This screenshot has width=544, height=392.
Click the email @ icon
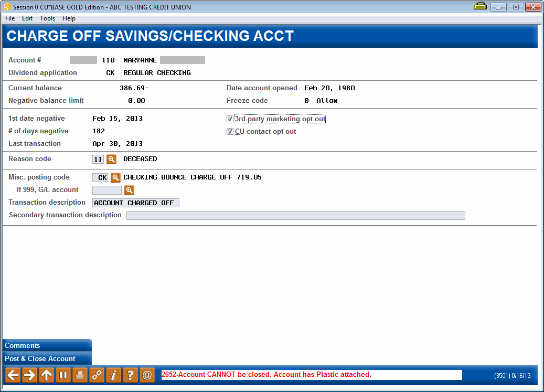[x=147, y=375]
